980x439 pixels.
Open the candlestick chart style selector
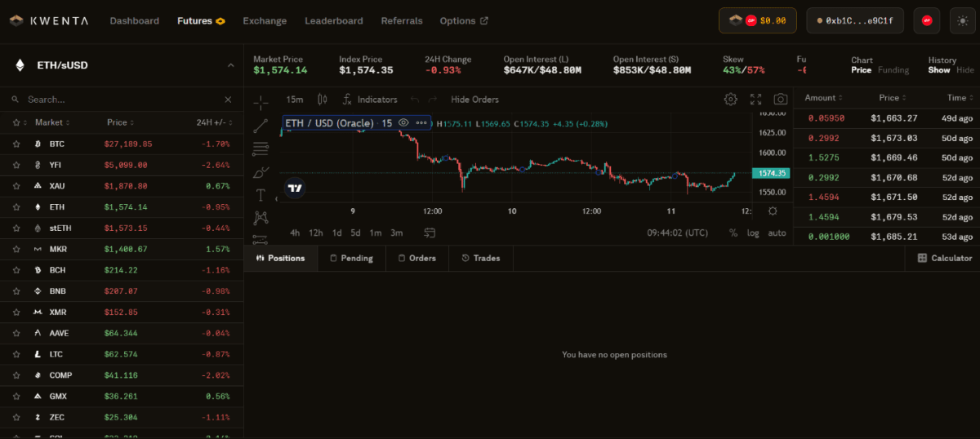(x=322, y=100)
